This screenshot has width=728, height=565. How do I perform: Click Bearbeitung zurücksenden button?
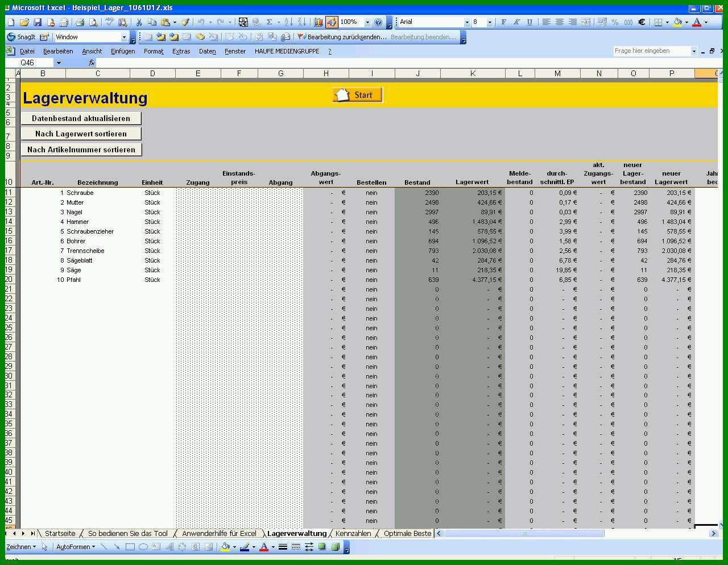342,37
